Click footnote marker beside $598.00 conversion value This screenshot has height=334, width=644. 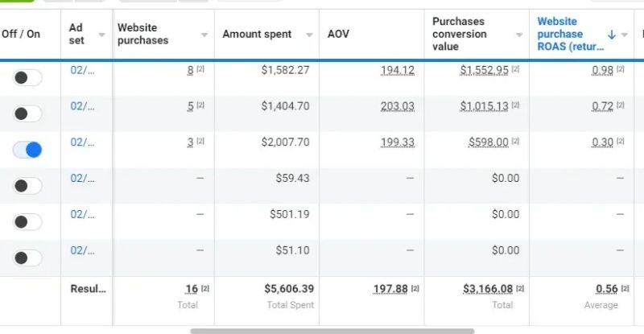click(x=514, y=142)
